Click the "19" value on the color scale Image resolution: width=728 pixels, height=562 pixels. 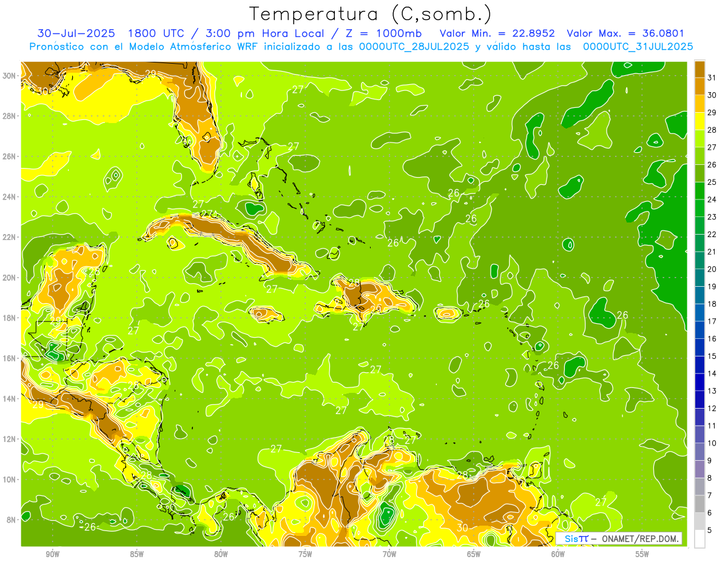coord(712,286)
